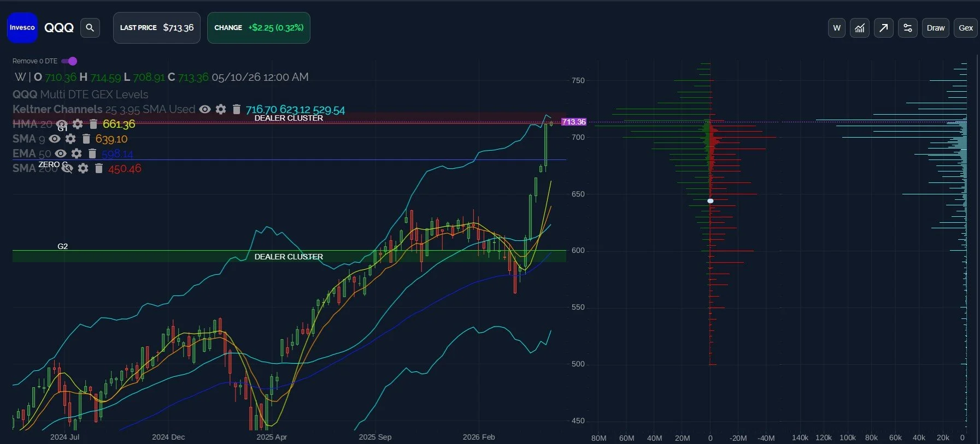The image size is (980, 444).
Task: Click the 750 price axis label
Action: (578, 80)
